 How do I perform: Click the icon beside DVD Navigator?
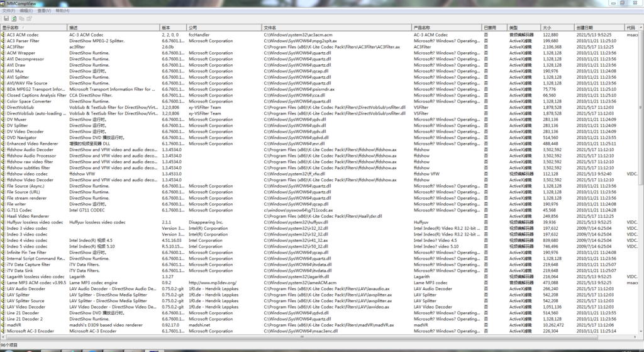3,138
